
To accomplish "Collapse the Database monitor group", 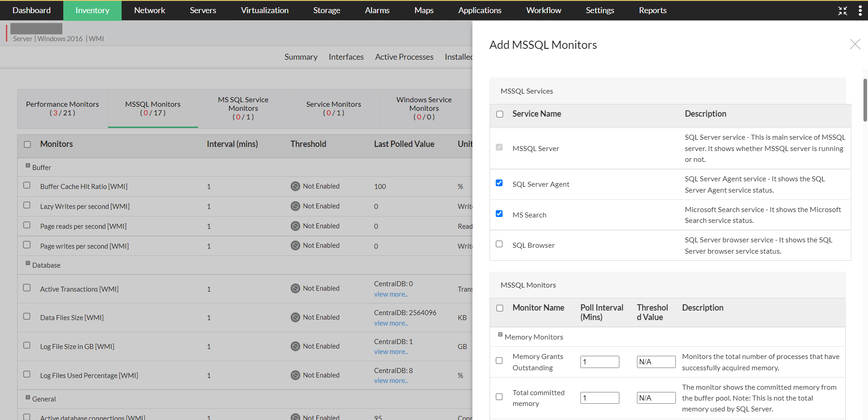I will point(28,263).
